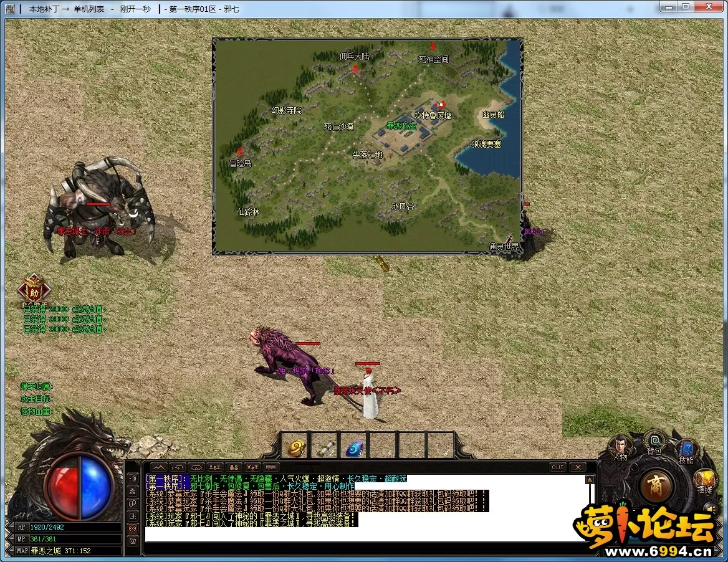Click the 爆率归属 label
728x562 pixels.
pyautogui.click(x=37, y=386)
